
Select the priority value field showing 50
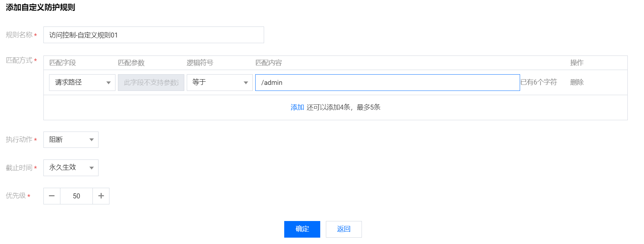[76, 196]
